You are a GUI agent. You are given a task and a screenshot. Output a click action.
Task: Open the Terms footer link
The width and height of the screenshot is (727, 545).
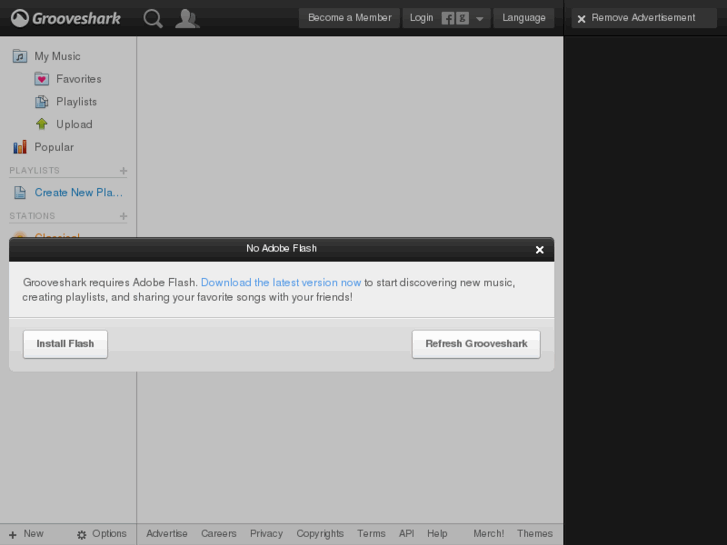371,534
